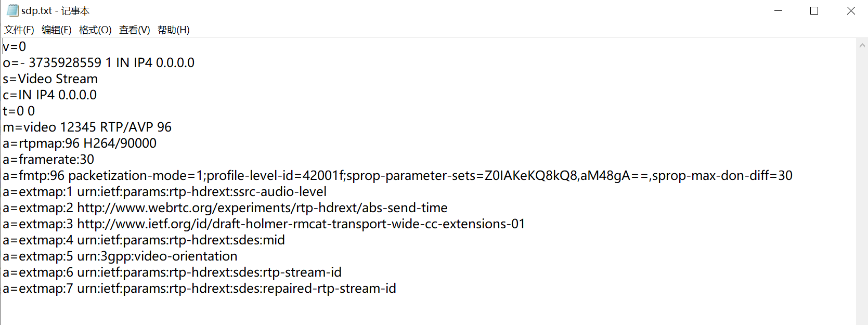
Task: Open the 查看(V) menu
Action: pyautogui.click(x=134, y=30)
